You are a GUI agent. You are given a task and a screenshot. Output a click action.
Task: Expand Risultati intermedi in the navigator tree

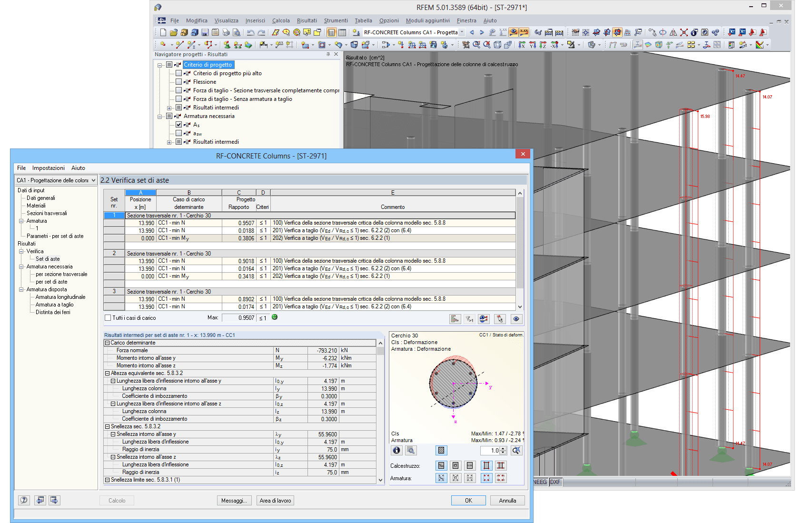(168, 107)
